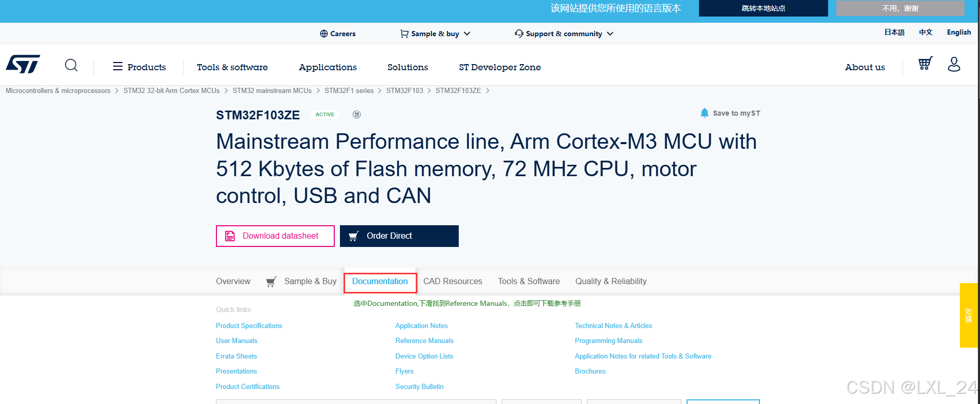Switch to the Tools & Software tab
This screenshot has width=980, height=404.
(x=529, y=282)
